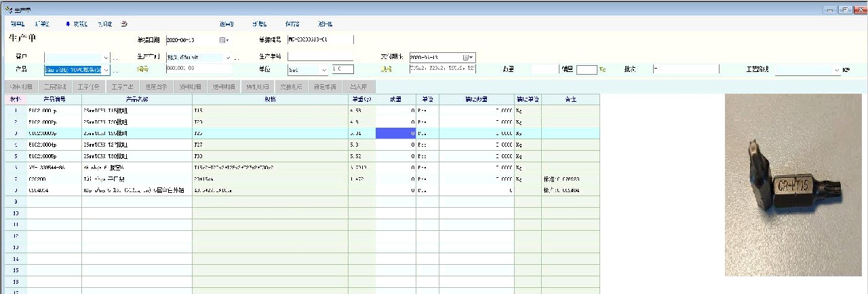Click the ellipsis lookup button beside 客户 field
This screenshot has width=868, height=294.
(x=115, y=58)
